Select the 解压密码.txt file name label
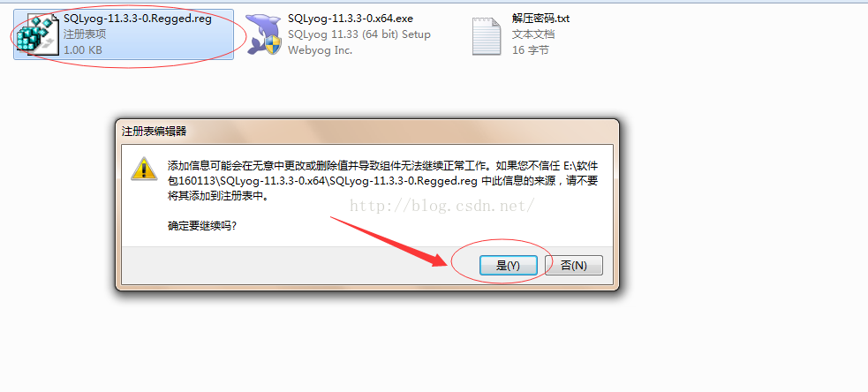This screenshot has height=392, width=868. [540, 19]
